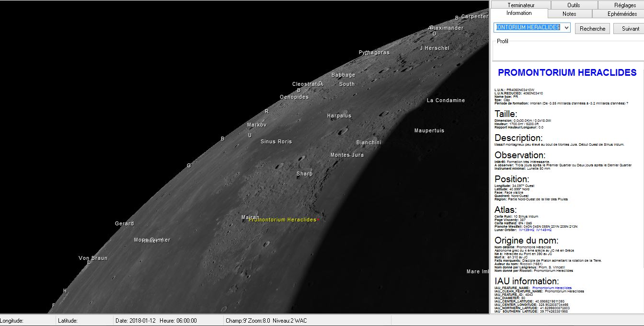The height and width of the screenshot is (326, 644).
Task: Expand the formation name dropdown arrow
Action: point(566,28)
